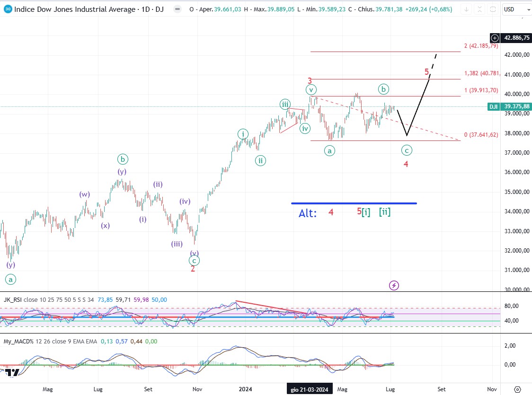The width and height of the screenshot is (532, 395).
Task: Click the closing value 39.781,38
Action: 389,9
